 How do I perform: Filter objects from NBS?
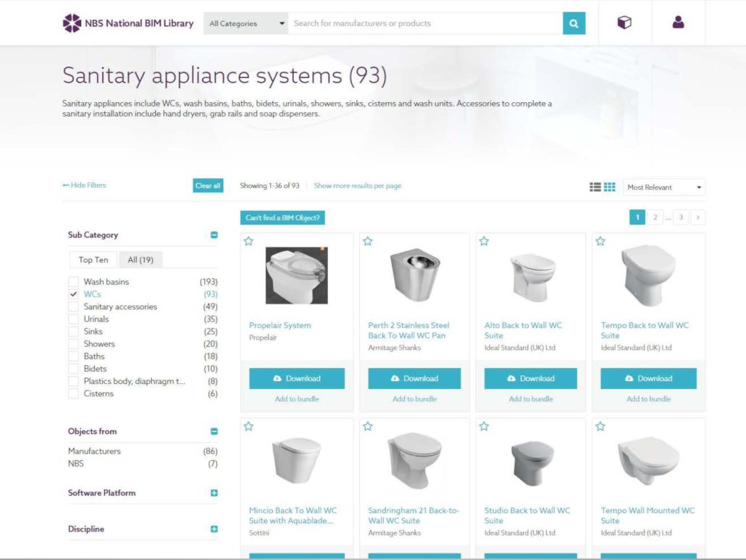(75, 464)
